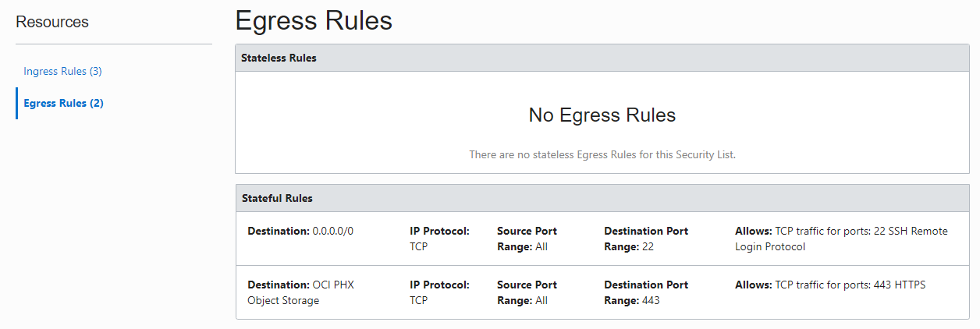Click Allows text for SSH Remote Login Protocol
This screenshot has height=329, width=980.
[841, 239]
